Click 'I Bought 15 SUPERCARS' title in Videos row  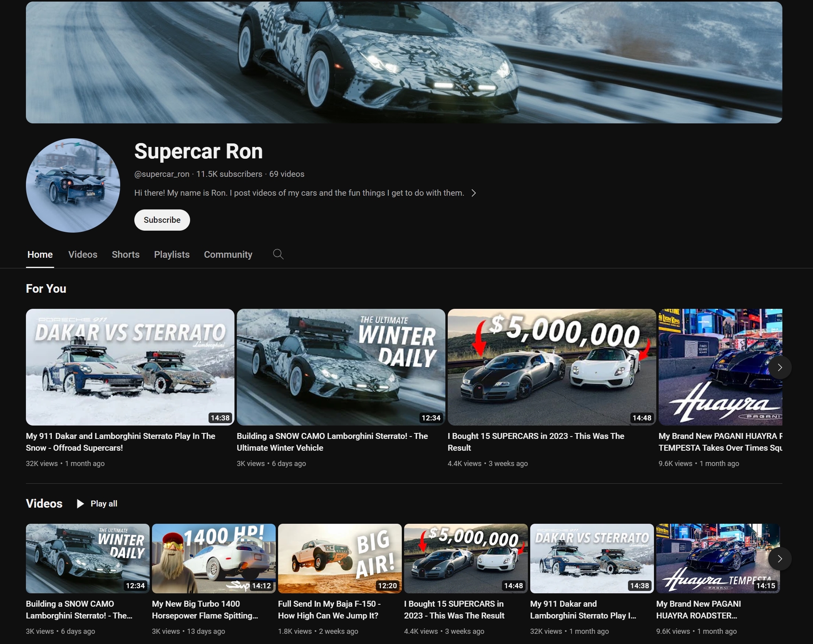tap(454, 610)
